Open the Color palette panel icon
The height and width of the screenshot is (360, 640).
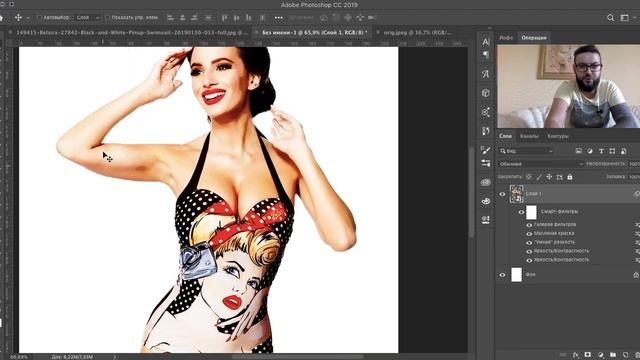[x=486, y=201]
